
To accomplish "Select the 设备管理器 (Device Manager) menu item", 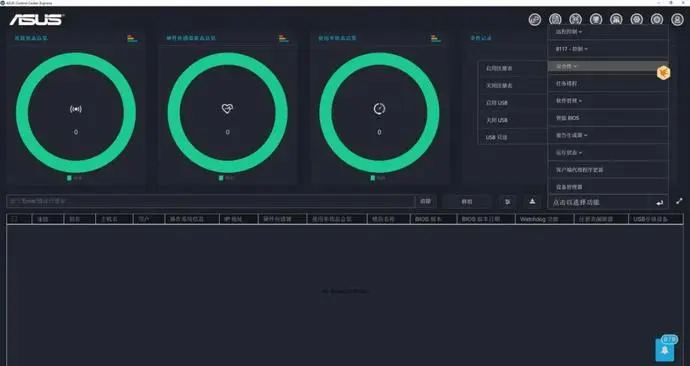I will pos(608,187).
